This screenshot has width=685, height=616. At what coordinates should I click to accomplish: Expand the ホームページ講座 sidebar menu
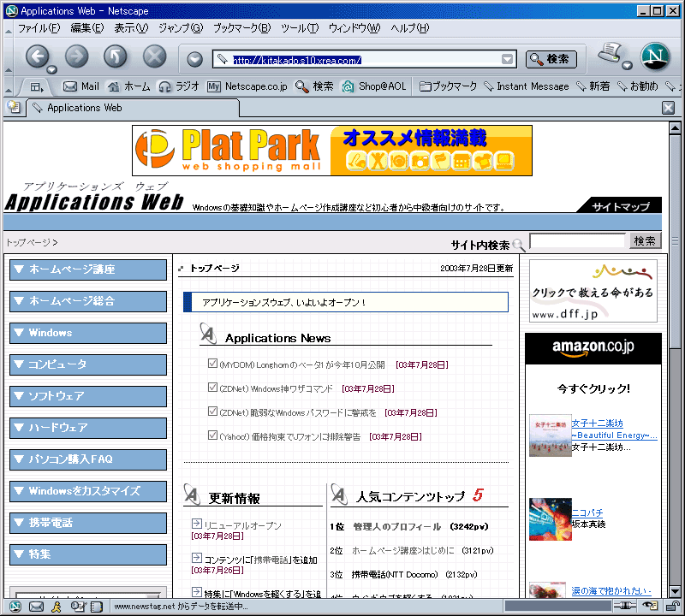click(x=88, y=269)
